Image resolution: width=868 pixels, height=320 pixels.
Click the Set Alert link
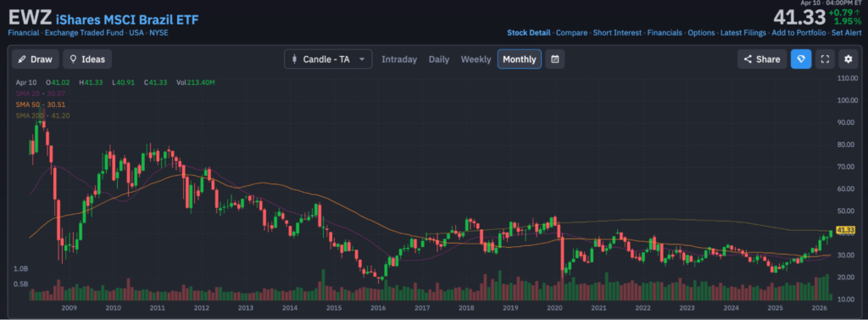(x=847, y=33)
